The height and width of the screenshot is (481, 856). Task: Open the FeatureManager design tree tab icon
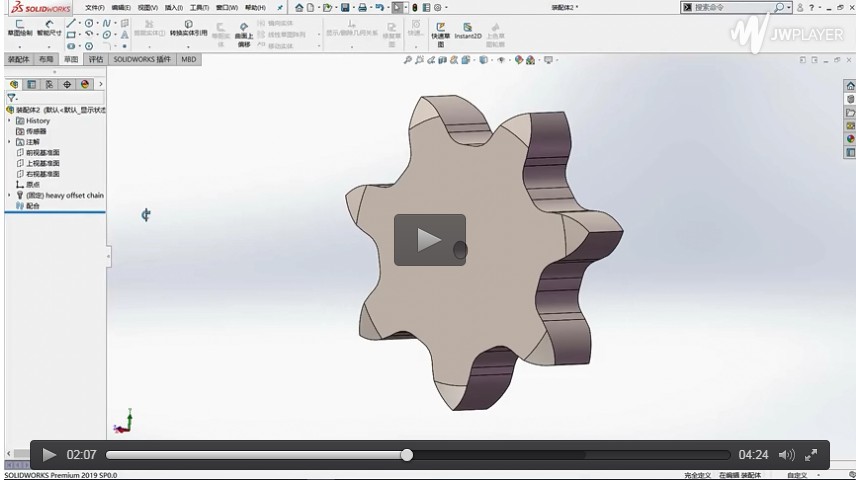14,85
